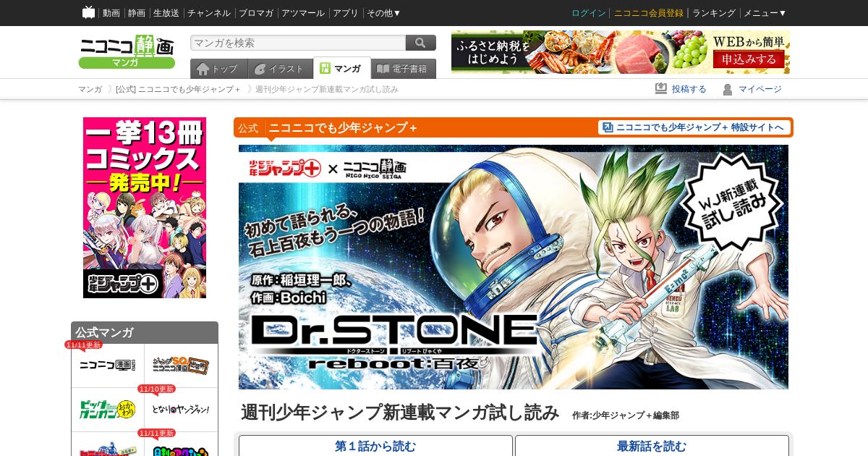Click the magnifier search button
Screen dimensions: 868x456
coord(421,43)
